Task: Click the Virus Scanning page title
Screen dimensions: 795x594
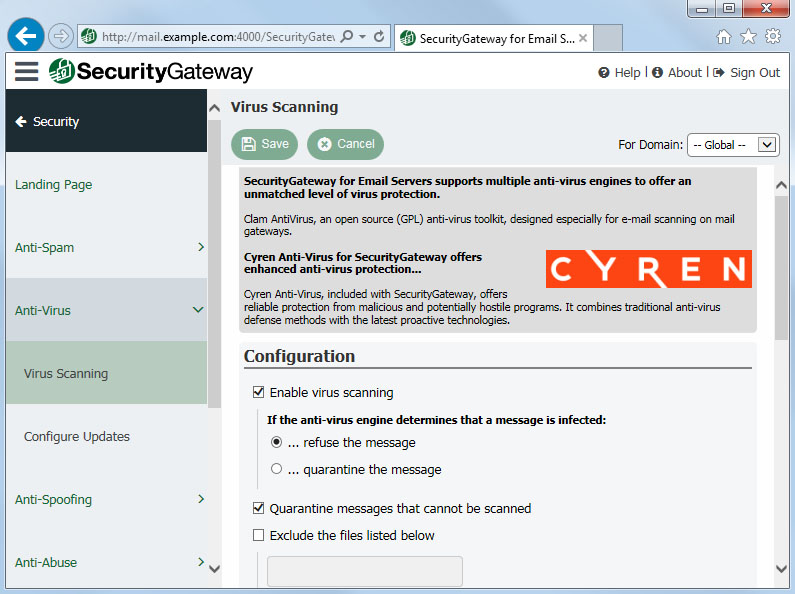Action: coord(284,107)
